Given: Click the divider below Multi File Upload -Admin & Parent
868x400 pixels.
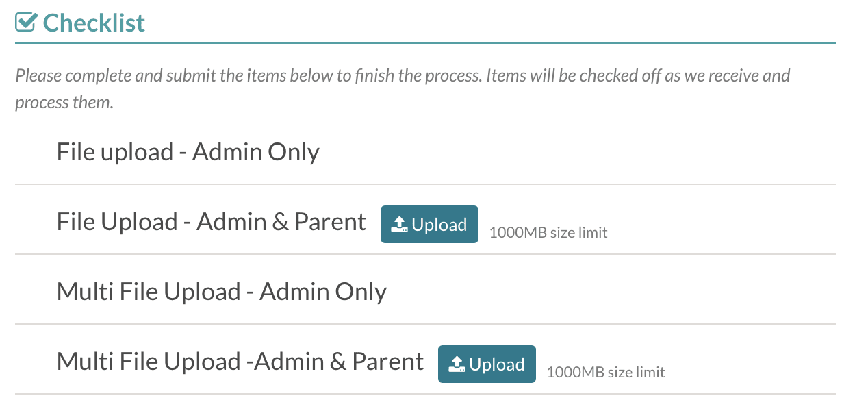Looking at the screenshot, I should [424, 394].
